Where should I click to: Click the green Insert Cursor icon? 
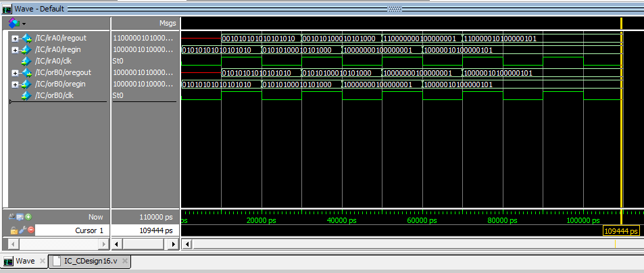[x=28, y=217]
